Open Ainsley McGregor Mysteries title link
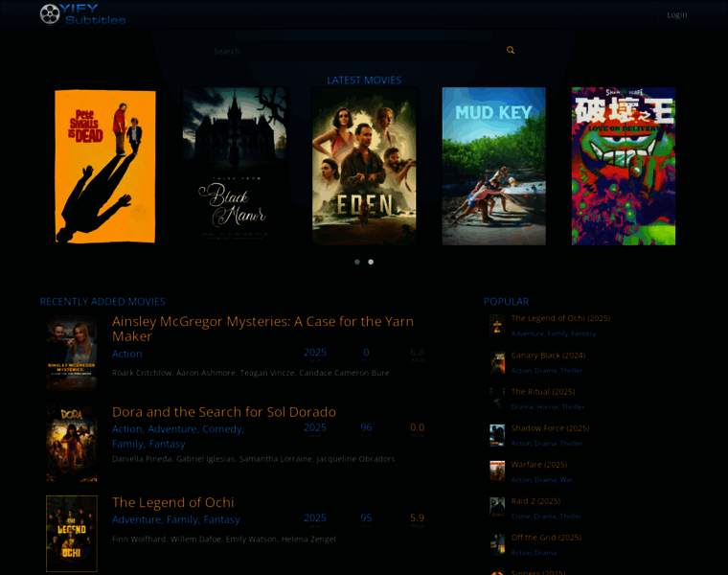Image resolution: width=728 pixels, height=575 pixels. (x=262, y=329)
